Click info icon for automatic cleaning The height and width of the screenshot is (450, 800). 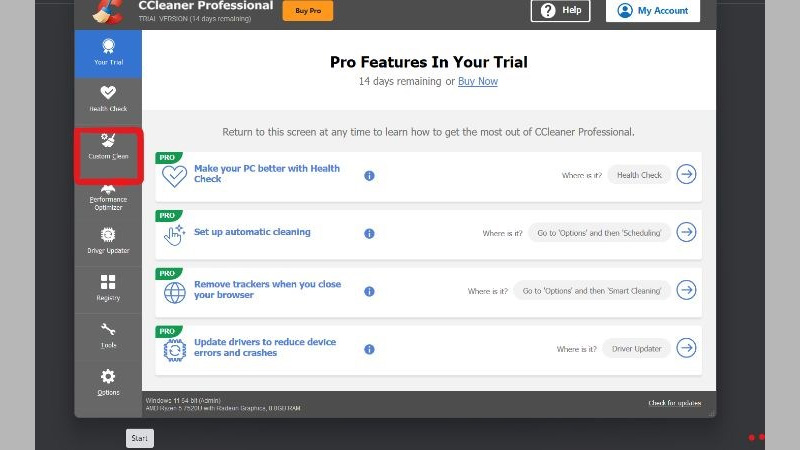369,233
